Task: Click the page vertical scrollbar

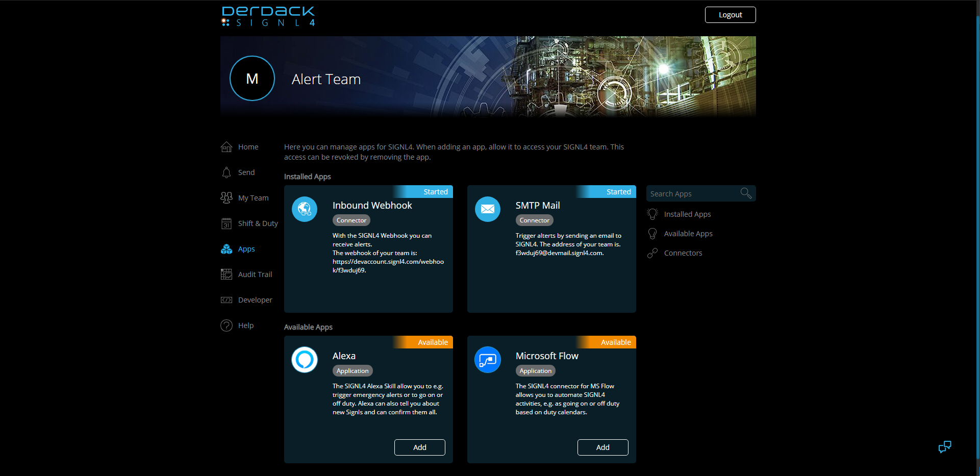Action: 977,238
